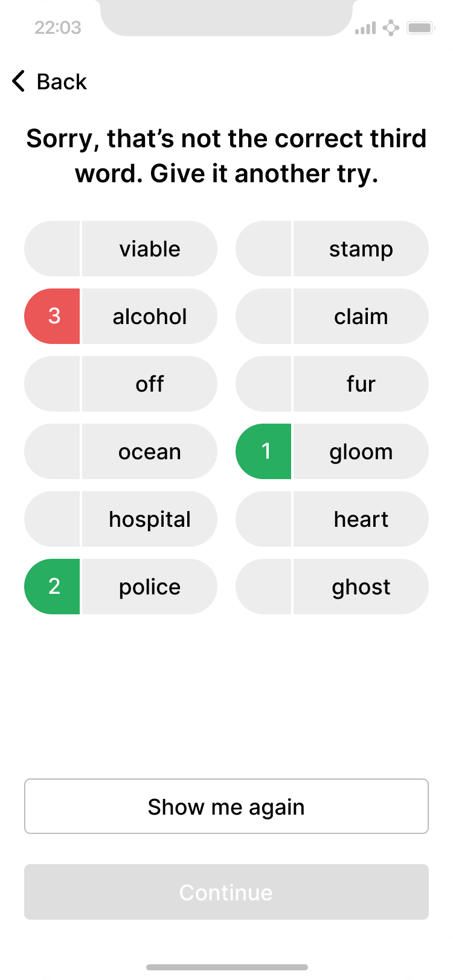Select the word "fur"
This screenshot has height=980, width=453.
pos(361,384)
